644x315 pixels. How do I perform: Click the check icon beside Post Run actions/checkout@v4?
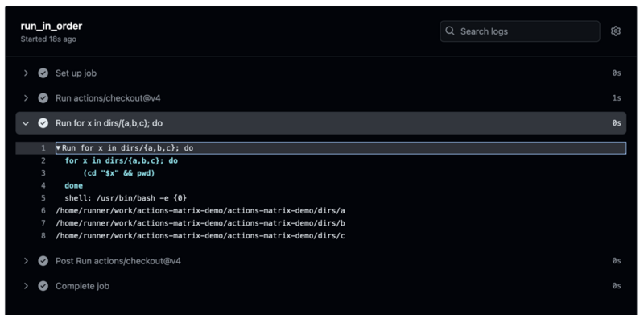click(43, 261)
